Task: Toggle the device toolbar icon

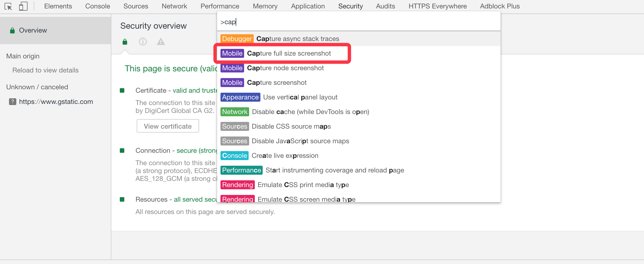Action: (23, 6)
